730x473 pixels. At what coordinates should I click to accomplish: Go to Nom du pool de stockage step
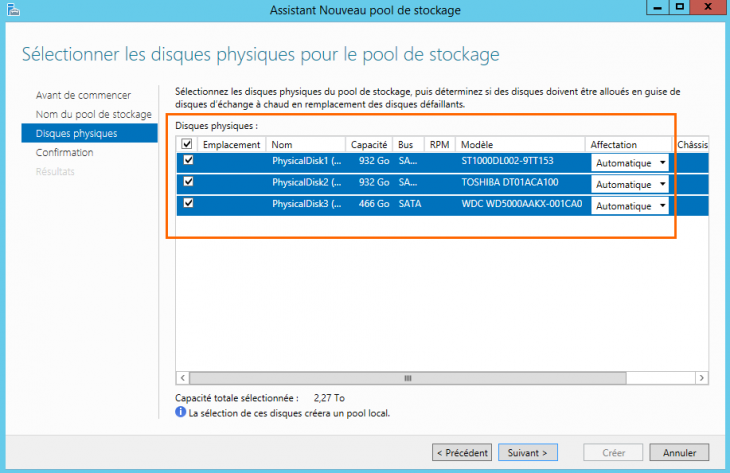click(x=94, y=114)
